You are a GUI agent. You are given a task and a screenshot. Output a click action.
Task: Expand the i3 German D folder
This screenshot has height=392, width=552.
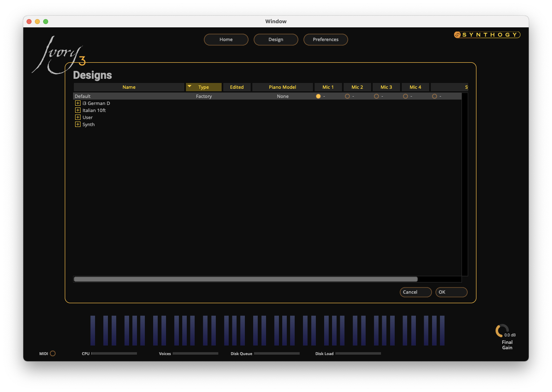(78, 103)
